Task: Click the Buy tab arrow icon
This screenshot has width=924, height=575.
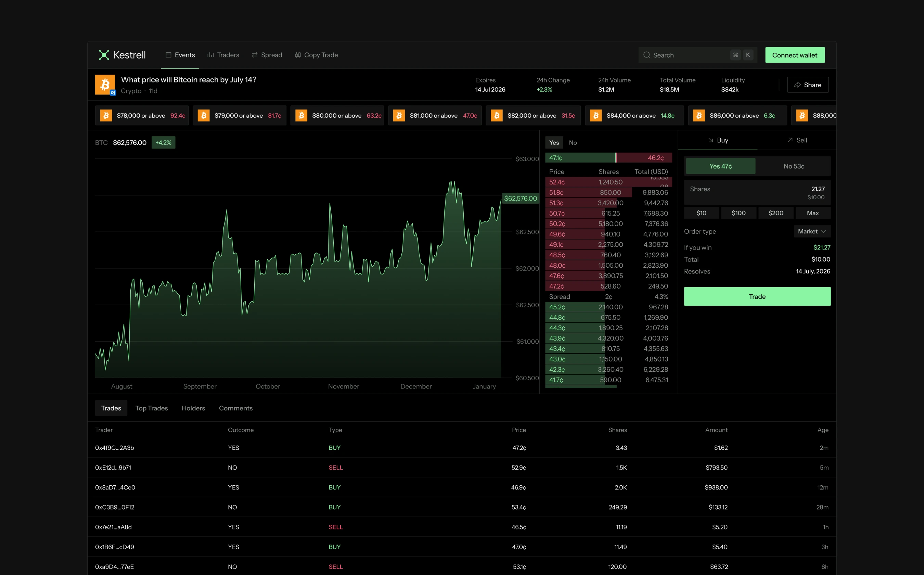Action: pos(711,140)
